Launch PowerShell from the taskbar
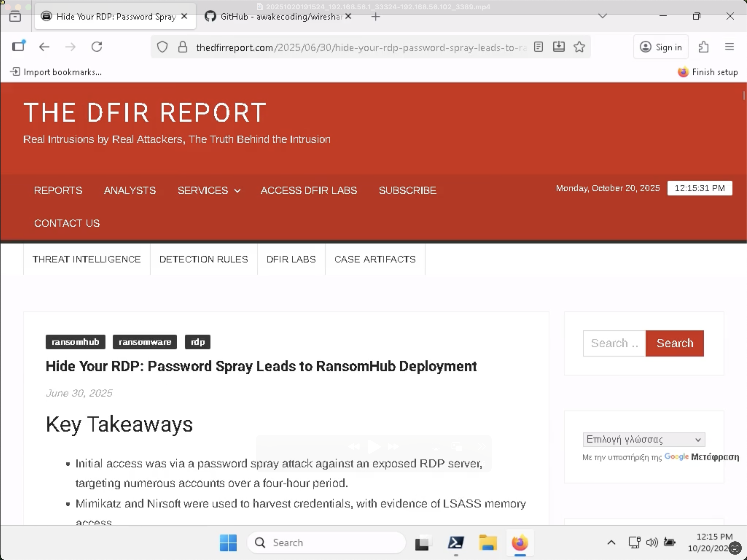 tap(456, 543)
